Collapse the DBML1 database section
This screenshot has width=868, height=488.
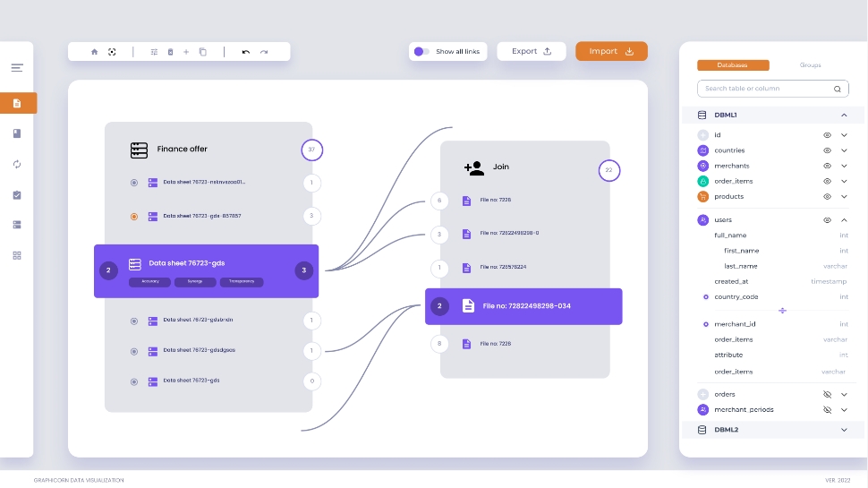pyautogui.click(x=844, y=116)
